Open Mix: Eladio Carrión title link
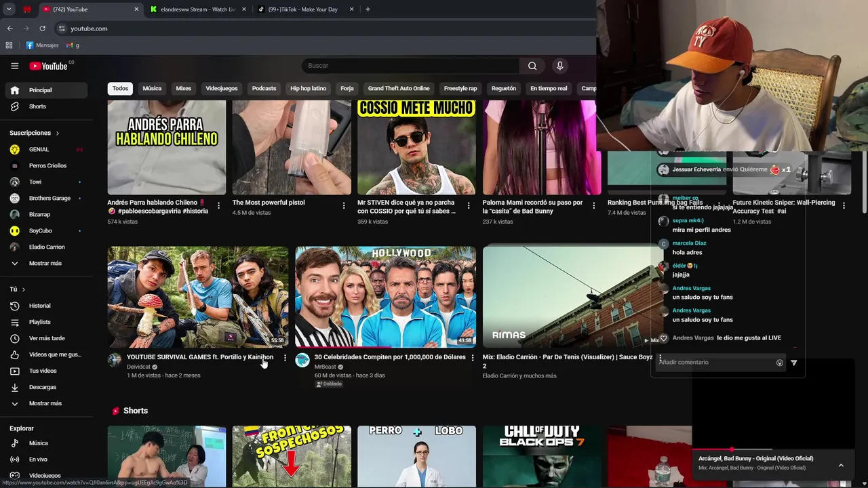Screen dimensions: 868x488 [568, 361]
